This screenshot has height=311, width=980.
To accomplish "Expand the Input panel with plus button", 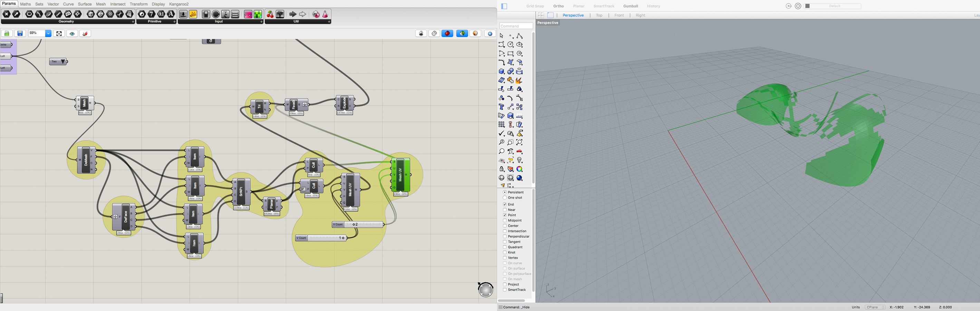I will pos(261,22).
